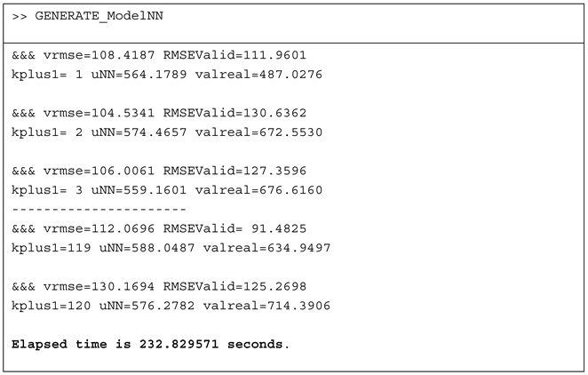Click the command prompt >> symbol
This screenshot has height=375, width=588.
click(20, 17)
